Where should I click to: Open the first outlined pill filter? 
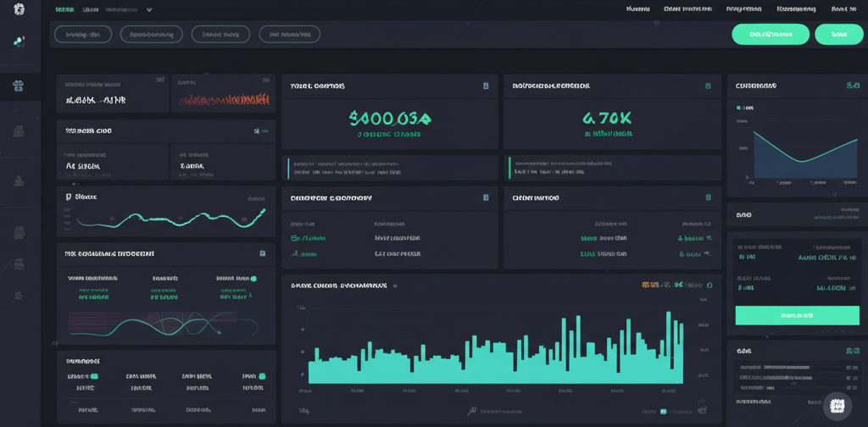[x=83, y=34]
